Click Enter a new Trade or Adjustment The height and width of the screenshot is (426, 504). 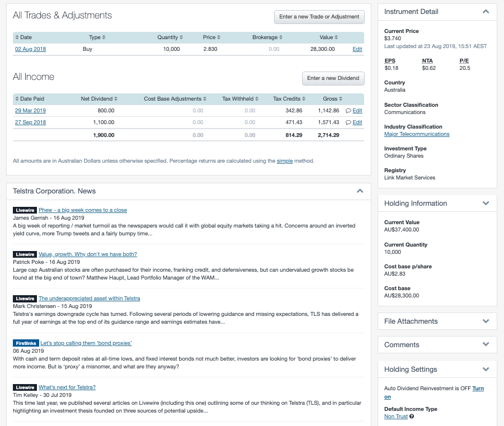tap(319, 17)
